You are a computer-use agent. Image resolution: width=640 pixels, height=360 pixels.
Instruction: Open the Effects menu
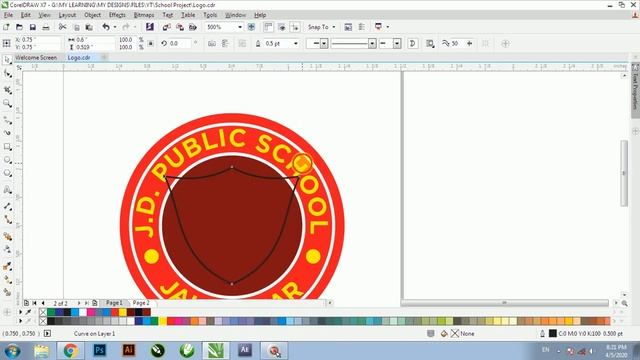[x=117, y=15]
